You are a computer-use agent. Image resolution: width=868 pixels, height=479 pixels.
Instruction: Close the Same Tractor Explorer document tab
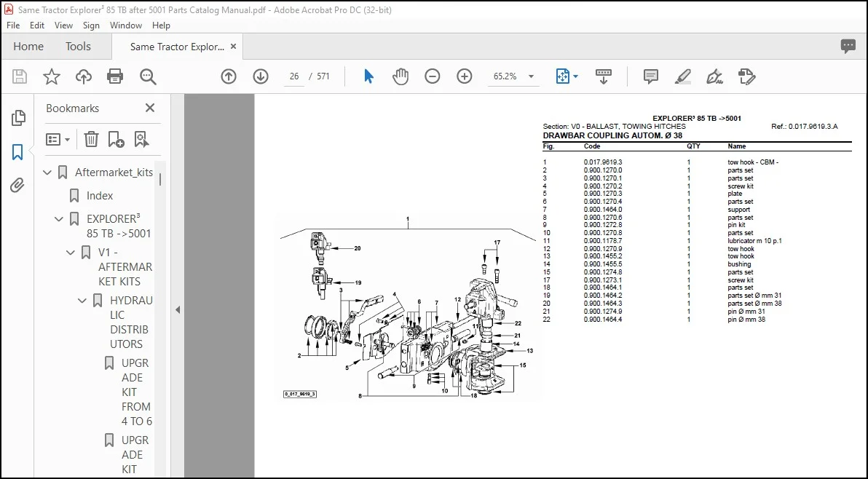(233, 47)
